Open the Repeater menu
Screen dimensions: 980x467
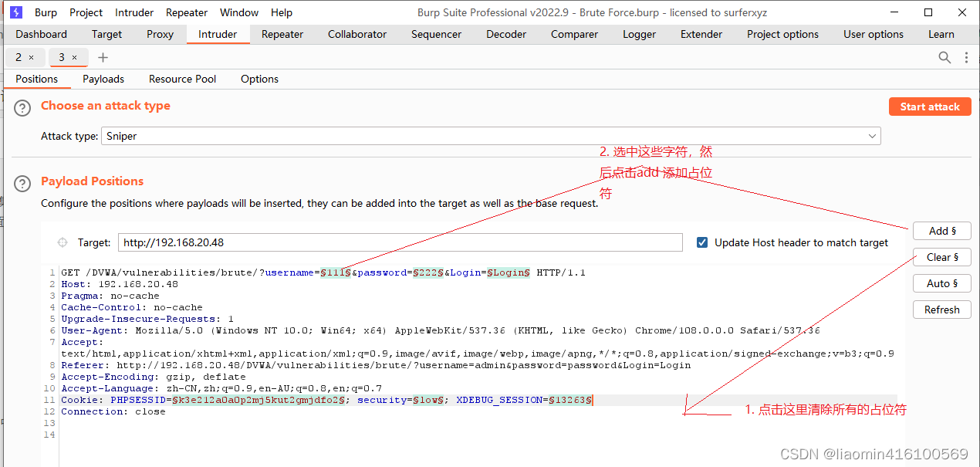[x=187, y=12]
